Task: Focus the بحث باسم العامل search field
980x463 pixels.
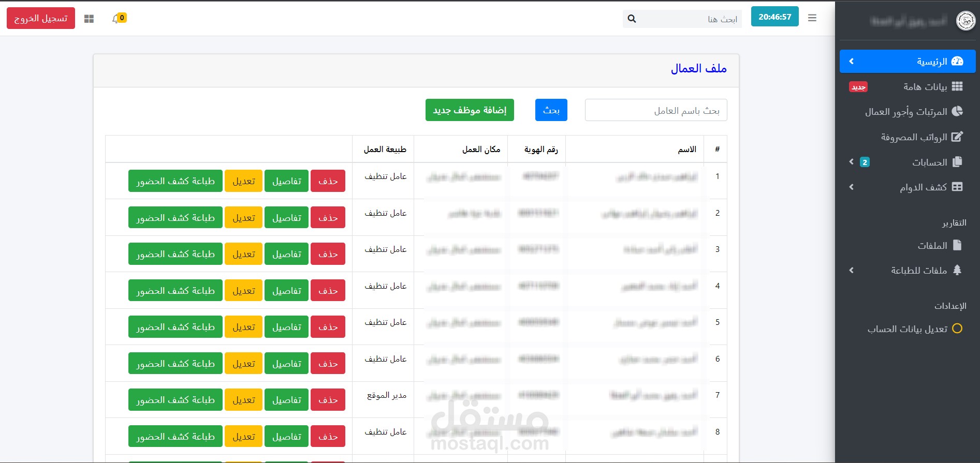Action: (656, 110)
